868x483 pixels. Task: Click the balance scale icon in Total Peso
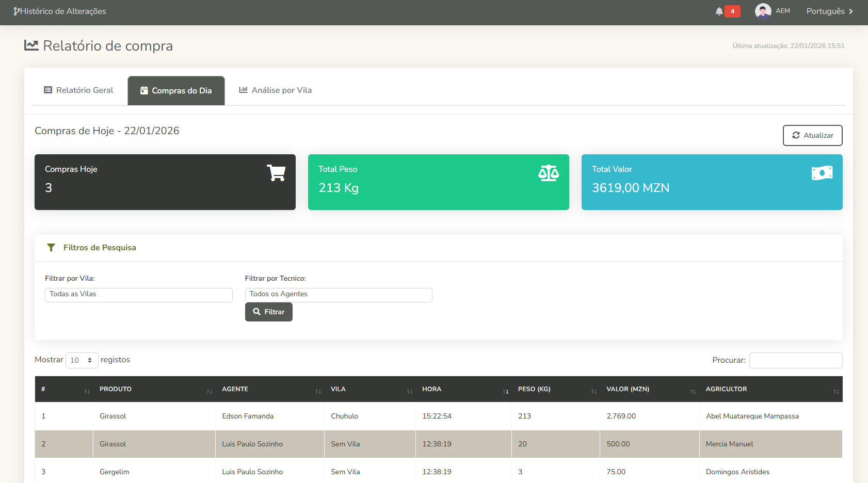[548, 173]
